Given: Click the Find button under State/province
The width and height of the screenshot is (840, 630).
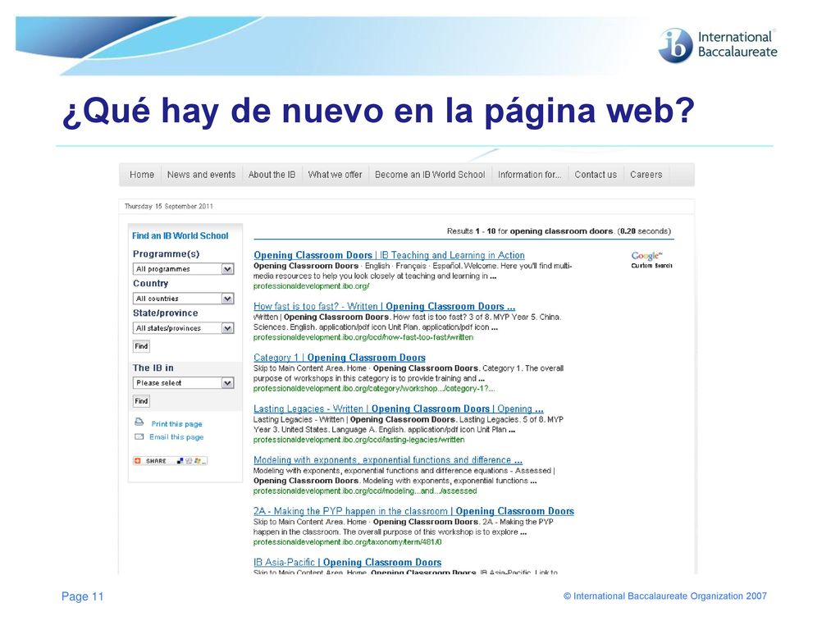Looking at the screenshot, I should coord(141,346).
